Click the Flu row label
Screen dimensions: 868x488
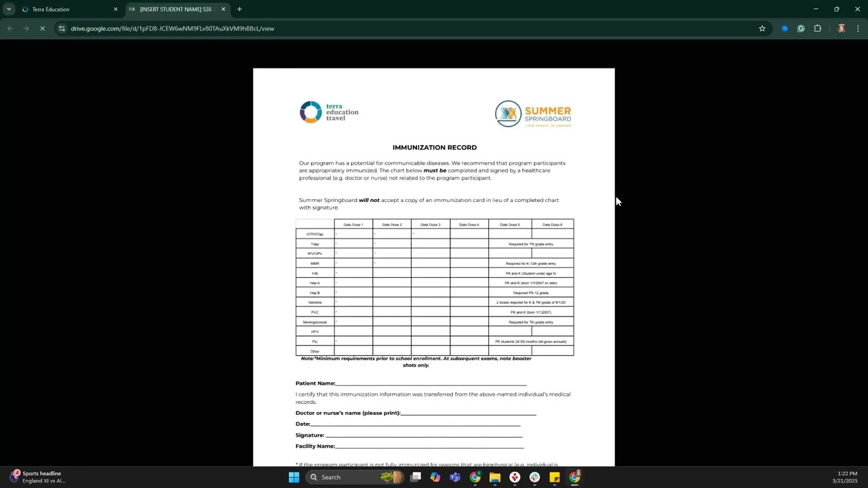[315, 342]
